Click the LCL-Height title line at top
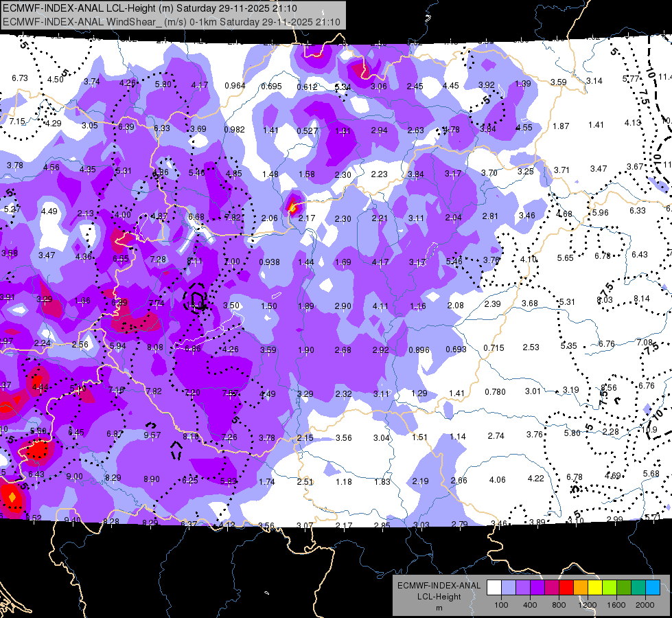 click(x=150, y=8)
